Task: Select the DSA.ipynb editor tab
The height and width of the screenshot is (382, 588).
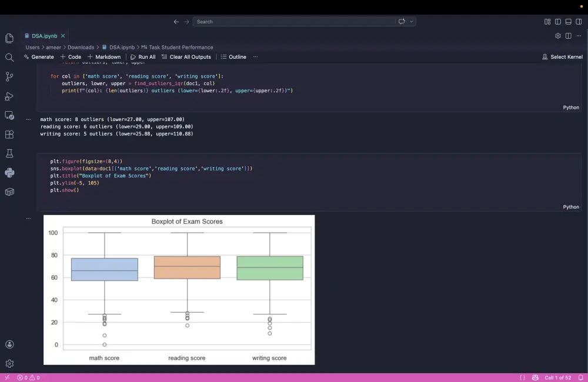Action: 44,36
